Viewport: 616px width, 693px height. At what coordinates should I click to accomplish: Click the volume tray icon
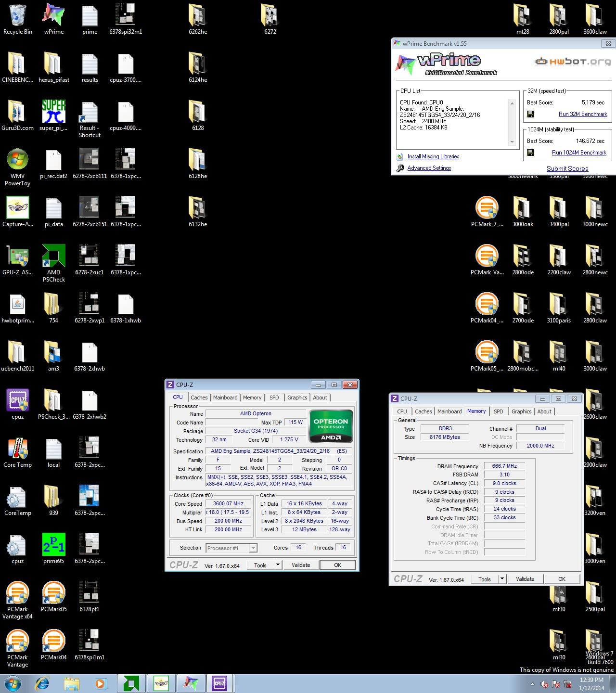(x=544, y=684)
